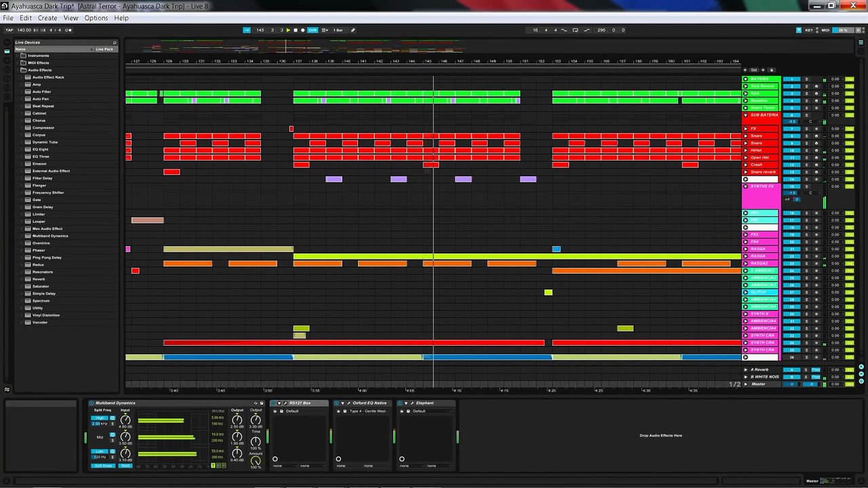
Task: Select the Ping Pong Delay device
Action: [x=47, y=258]
